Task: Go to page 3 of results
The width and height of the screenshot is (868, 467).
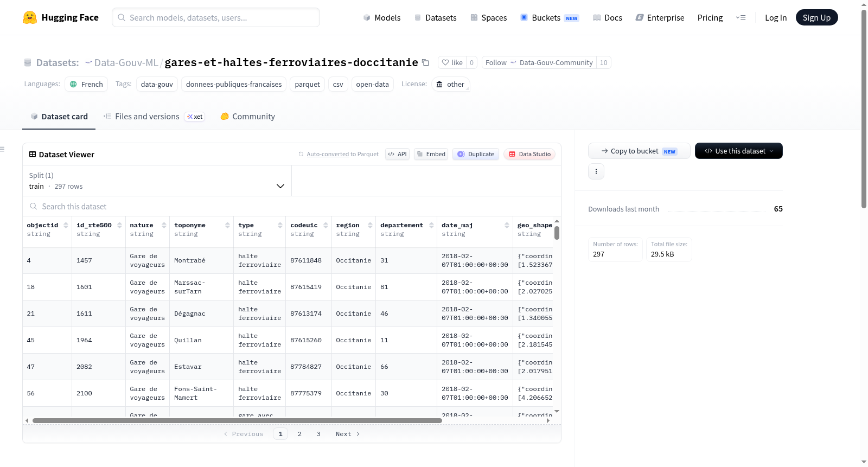Action: pos(318,434)
